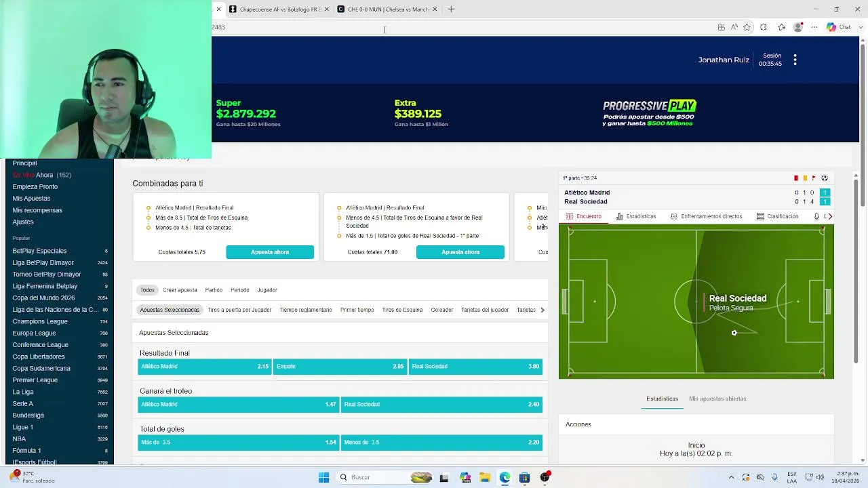This screenshot has height=488, width=868.
Task: Open the Clasificación tab
Action: click(x=777, y=216)
